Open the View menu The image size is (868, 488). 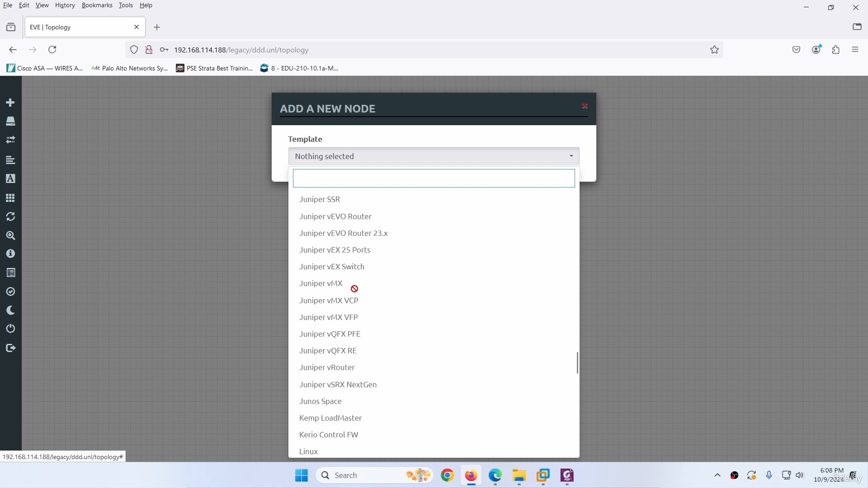[x=42, y=5]
